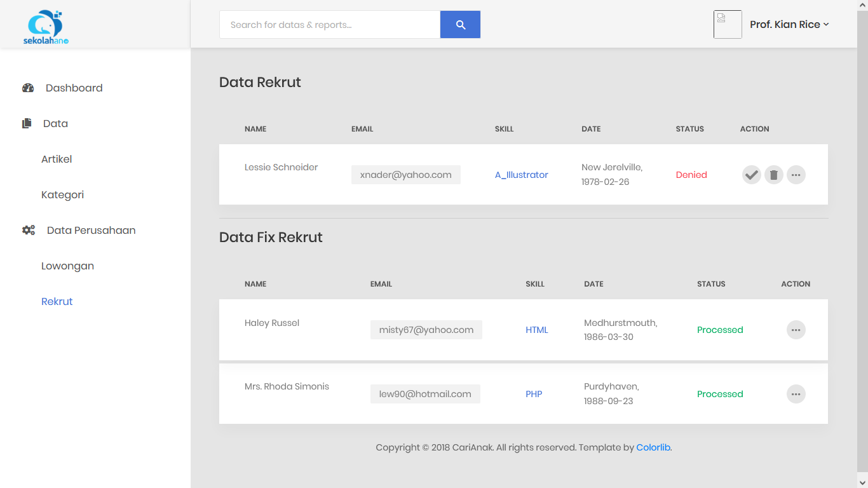
Task: Click the A_Illustrator skill link
Action: (521, 175)
